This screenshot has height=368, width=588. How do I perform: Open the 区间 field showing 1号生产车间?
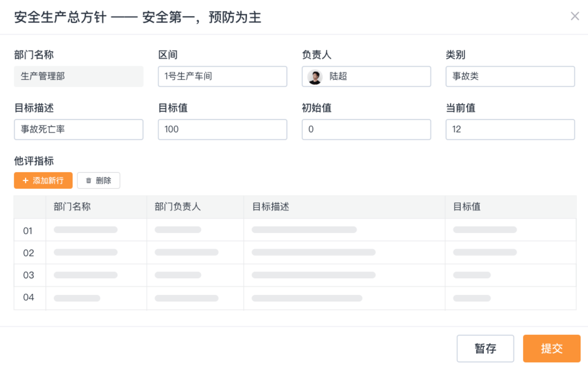222,77
